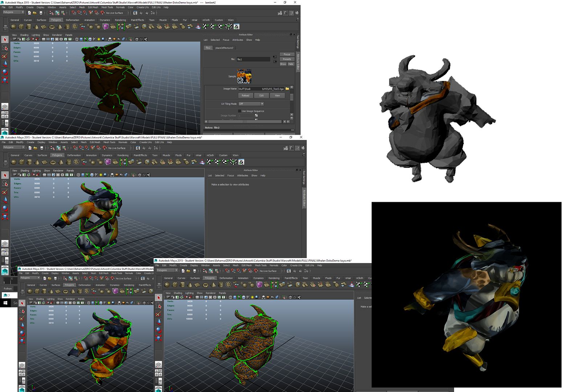Pick the Lasso tool in bottom-left Maya window
588x392 pixels.
tap(22, 311)
